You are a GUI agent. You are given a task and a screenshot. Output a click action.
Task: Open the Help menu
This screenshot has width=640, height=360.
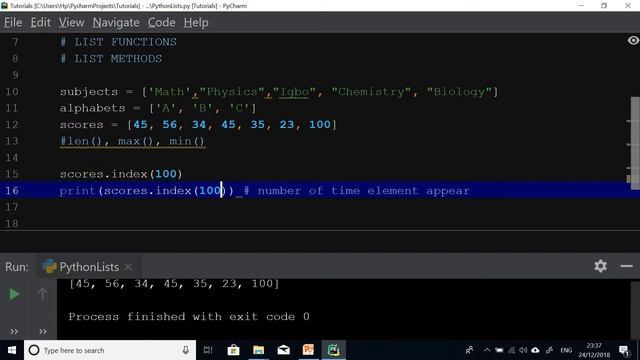[196, 22]
